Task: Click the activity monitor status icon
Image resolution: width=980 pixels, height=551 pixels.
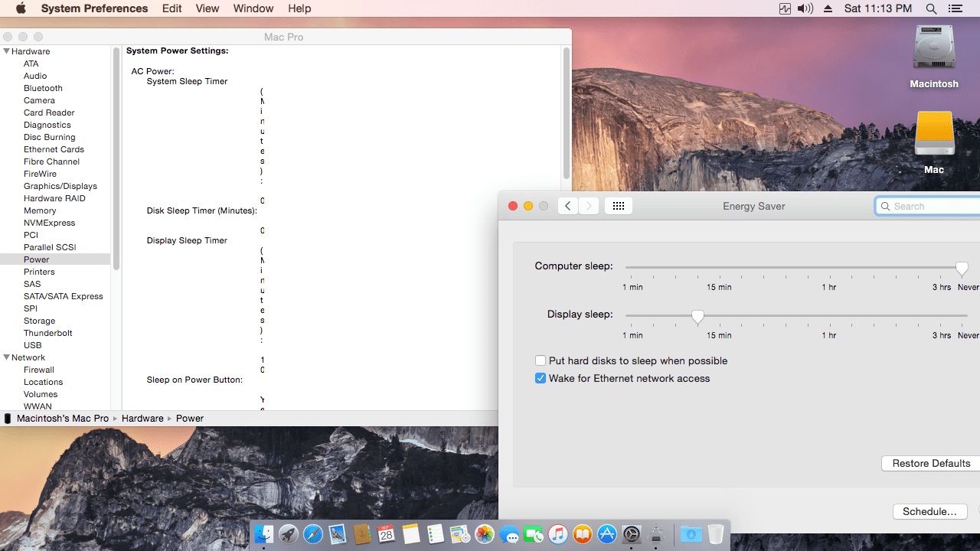Action: click(x=785, y=8)
